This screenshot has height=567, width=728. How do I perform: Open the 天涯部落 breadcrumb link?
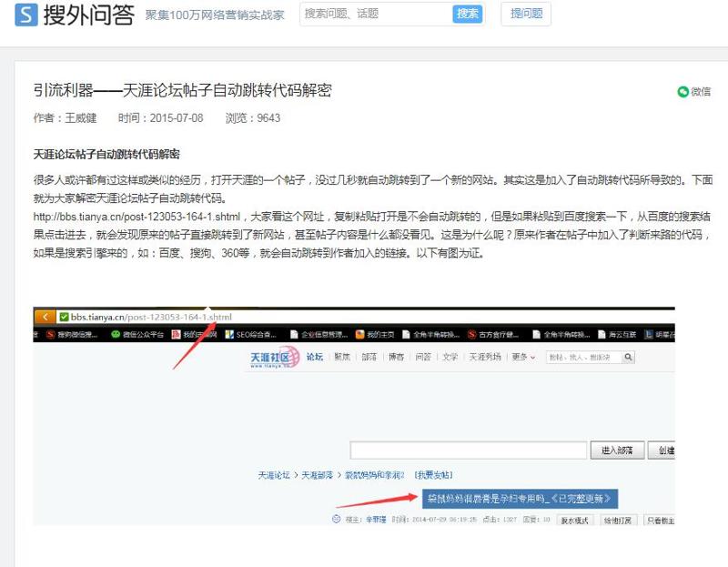click(317, 474)
